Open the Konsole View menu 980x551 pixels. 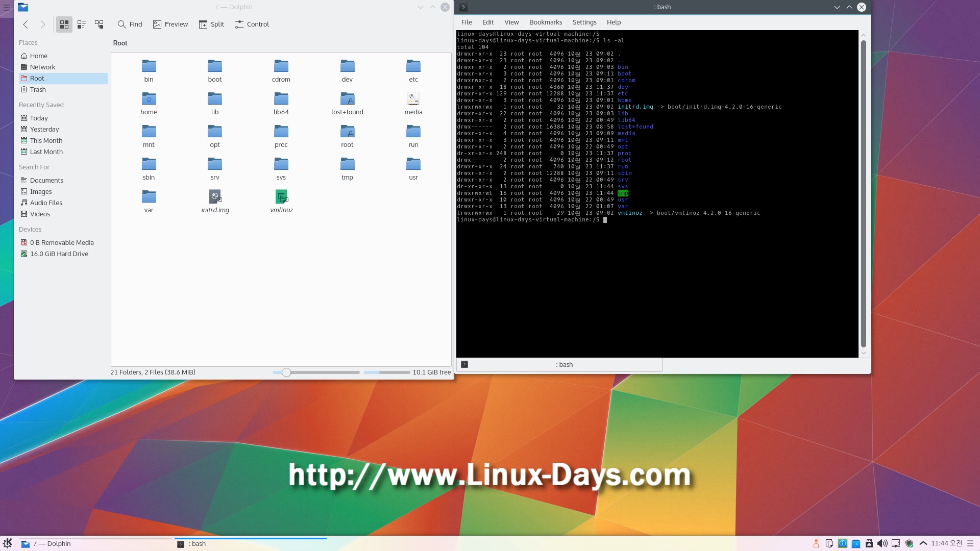click(511, 22)
